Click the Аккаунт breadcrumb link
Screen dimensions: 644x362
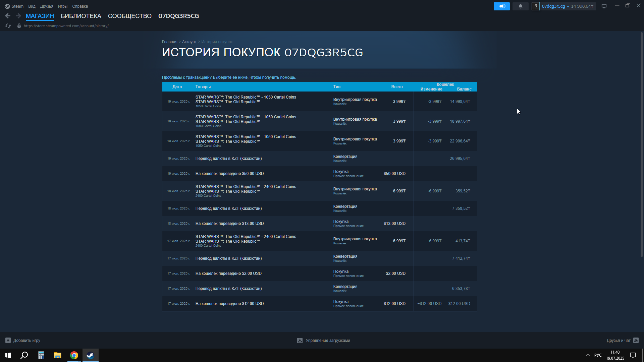click(189, 42)
